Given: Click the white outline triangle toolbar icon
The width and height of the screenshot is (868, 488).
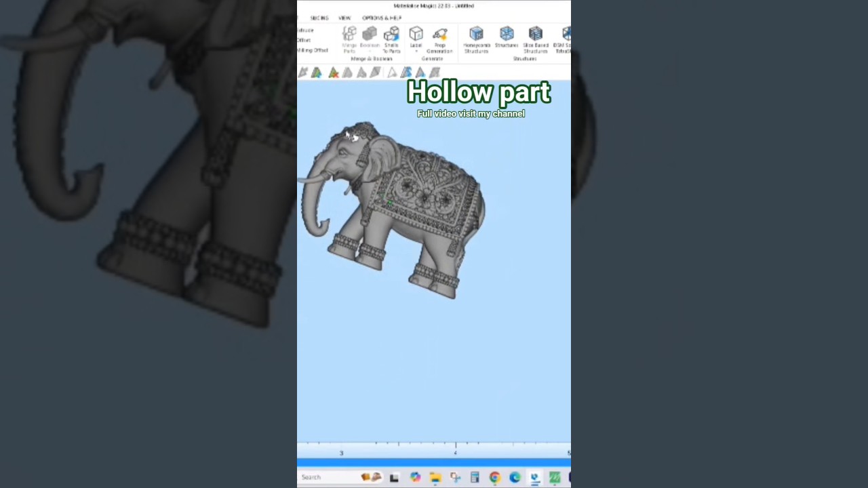Looking at the screenshot, I should [392, 73].
